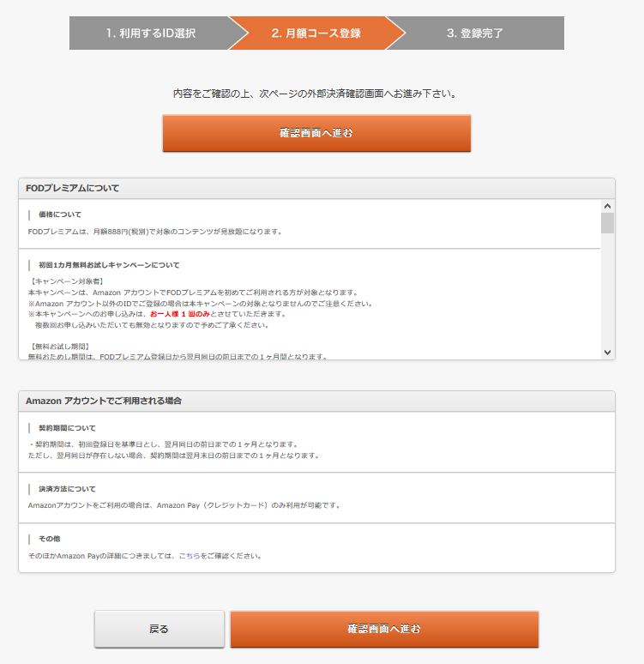Viewport: 644px width, 664px height.
Task: Click the 価格について heading
Action: (x=60, y=214)
